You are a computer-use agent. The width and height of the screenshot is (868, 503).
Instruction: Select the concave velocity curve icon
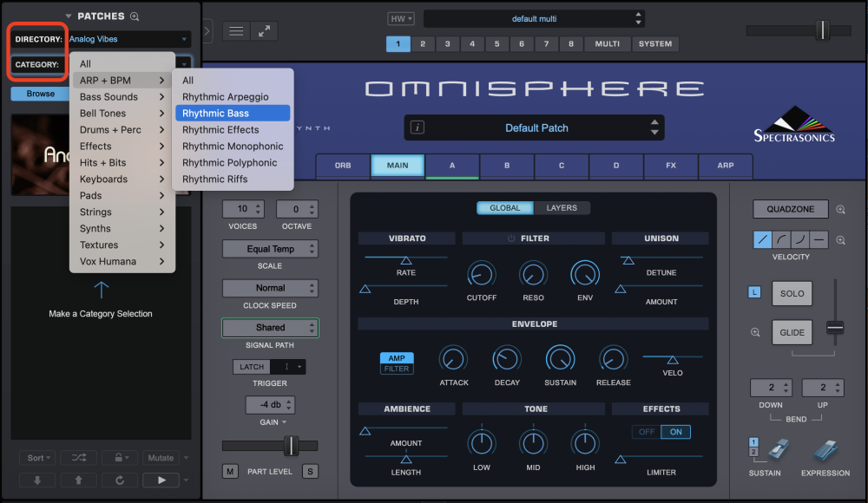point(781,239)
